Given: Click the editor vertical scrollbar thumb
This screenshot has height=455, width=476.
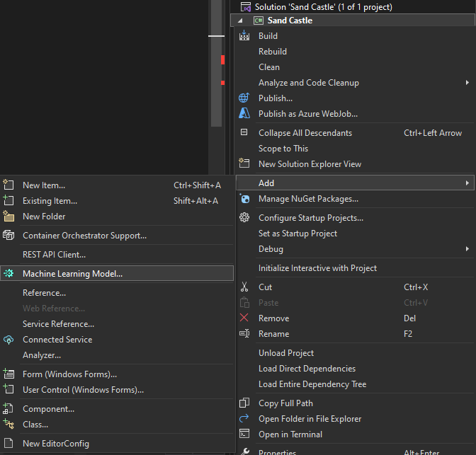Looking at the screenshot, I should coord(217,63).
